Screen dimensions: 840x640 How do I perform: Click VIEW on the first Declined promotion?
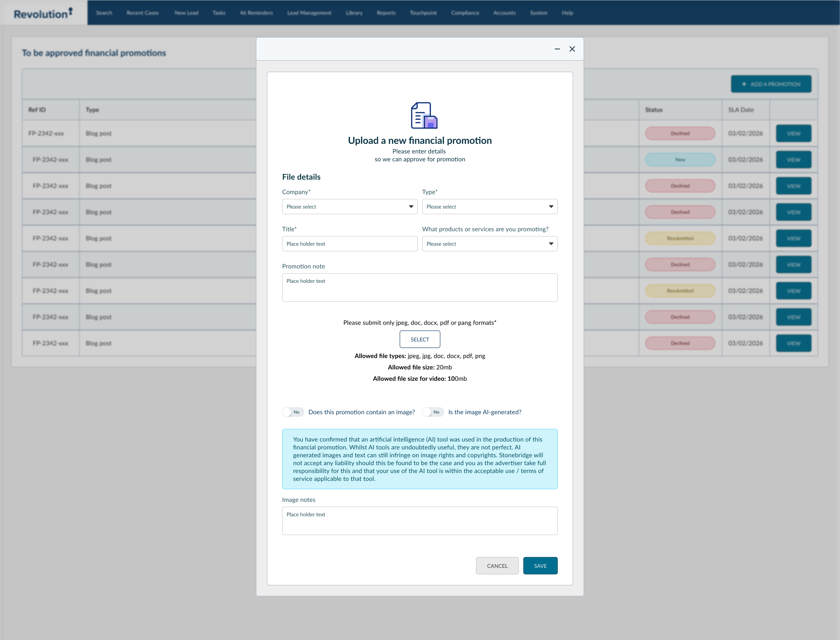[793, 133]
